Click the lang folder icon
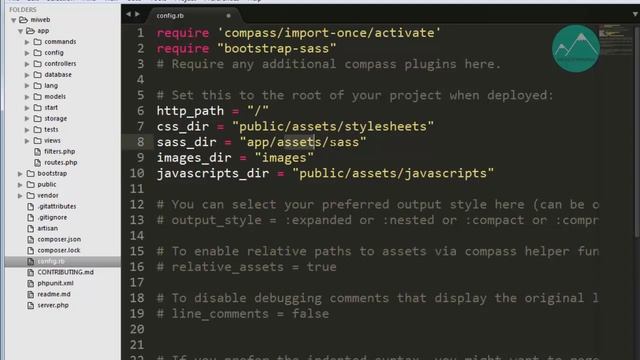Screen dimensions: 640x360 pyautogui.click(x=38, y=86)
